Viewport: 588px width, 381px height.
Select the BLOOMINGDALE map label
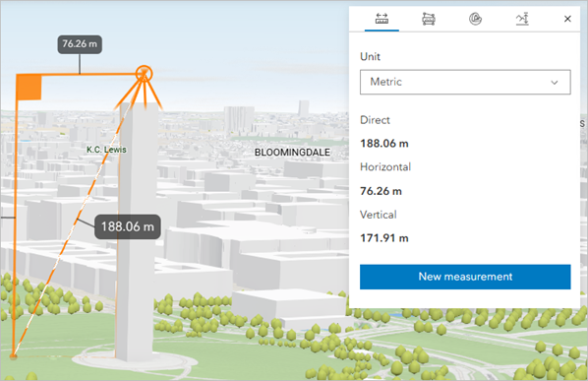pos(292,153)
